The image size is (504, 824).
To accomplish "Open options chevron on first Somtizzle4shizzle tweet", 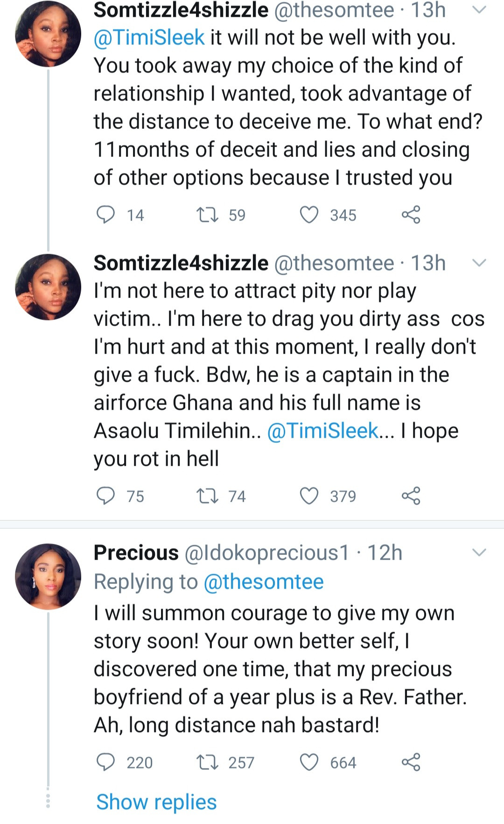I will (x=479, y=10).
